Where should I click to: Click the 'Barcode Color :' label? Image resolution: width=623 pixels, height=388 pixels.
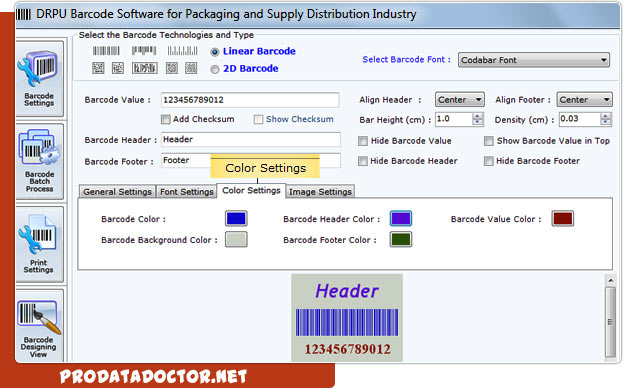point(134,219)
